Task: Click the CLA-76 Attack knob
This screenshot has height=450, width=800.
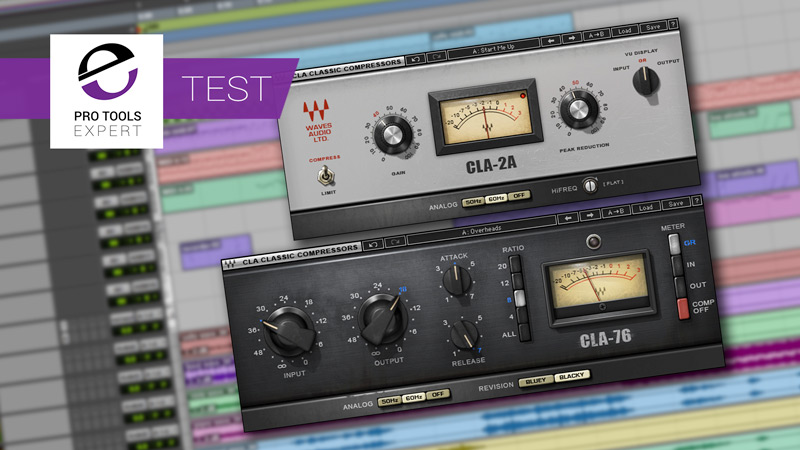Action: pyautogui.click(x=456, y=280)
